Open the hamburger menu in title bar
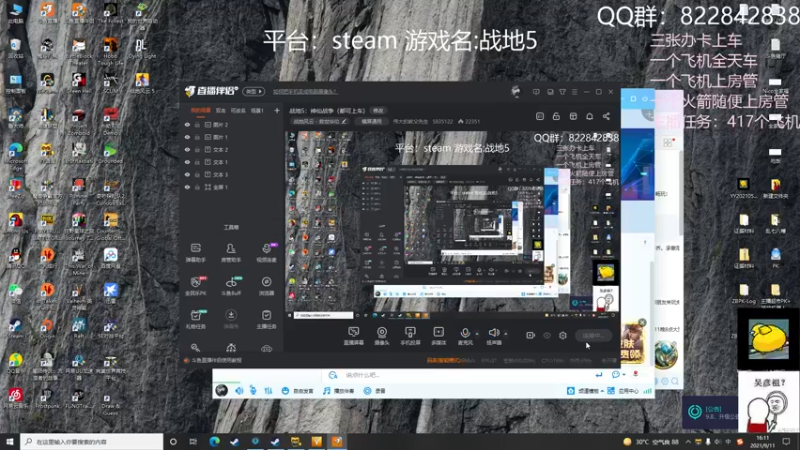The image size is (800, 450). (x=574, y=92)
